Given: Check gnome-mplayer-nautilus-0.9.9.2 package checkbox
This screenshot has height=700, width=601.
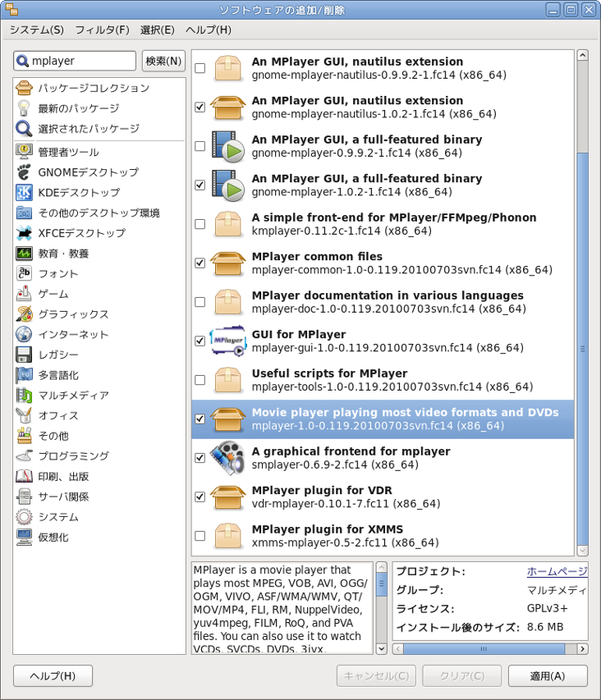Looking at the screenshot, I should pos(200,68).
